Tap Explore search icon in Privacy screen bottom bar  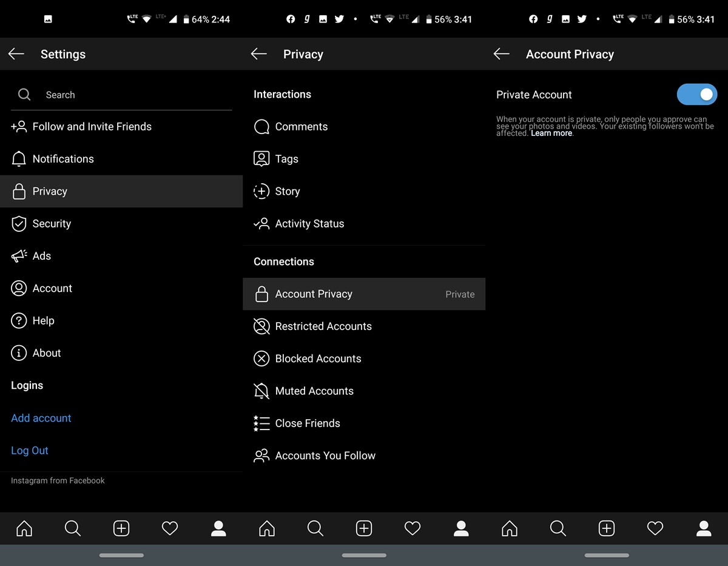click(315, 528)
